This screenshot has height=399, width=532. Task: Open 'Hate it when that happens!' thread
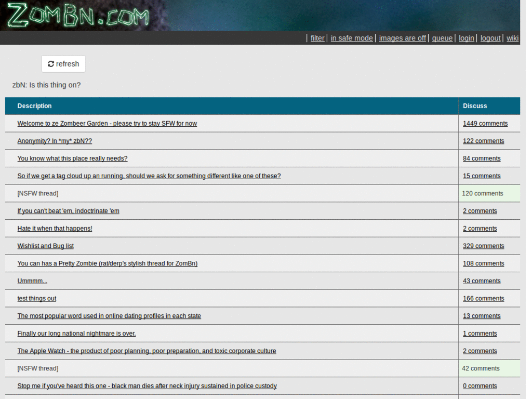[55, 229]
